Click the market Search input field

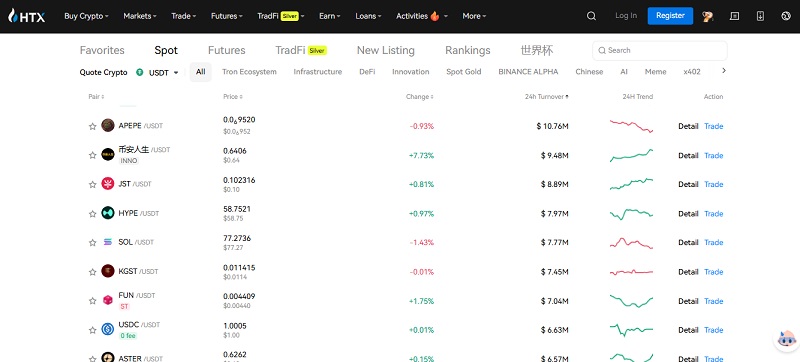660,50
